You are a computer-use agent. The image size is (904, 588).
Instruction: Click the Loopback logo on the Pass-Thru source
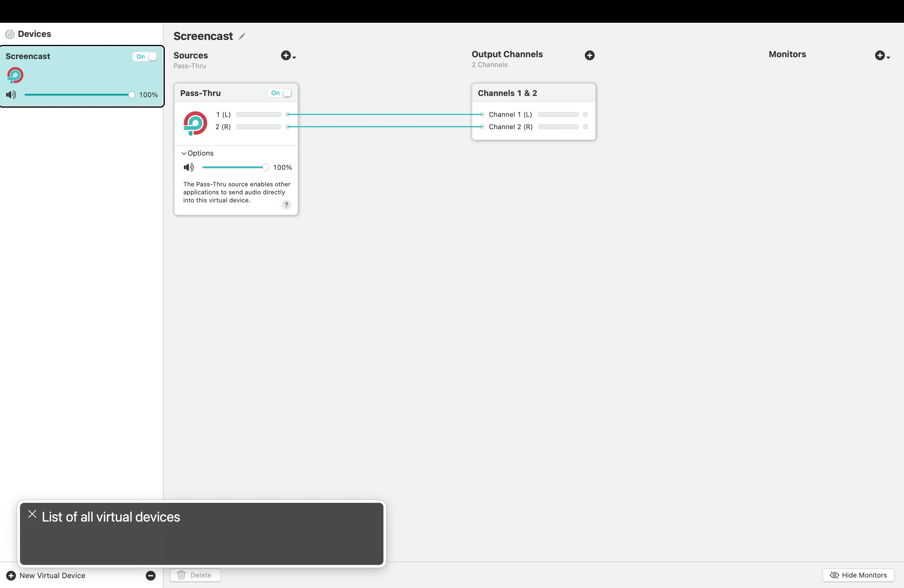(194, 123)
